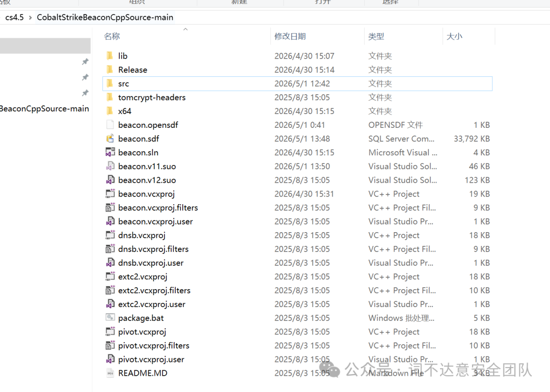Click the 33,792 KB size value
The width and height of the screenshot is (550, 392).
472,139
